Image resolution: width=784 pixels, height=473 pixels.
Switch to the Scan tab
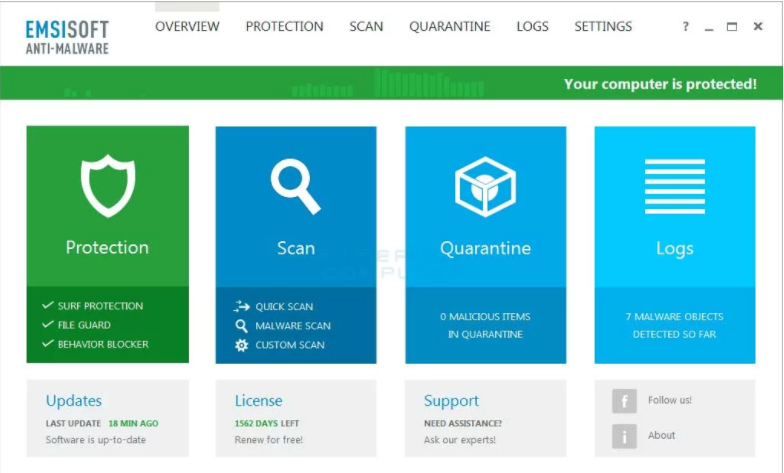pos(366,26)
